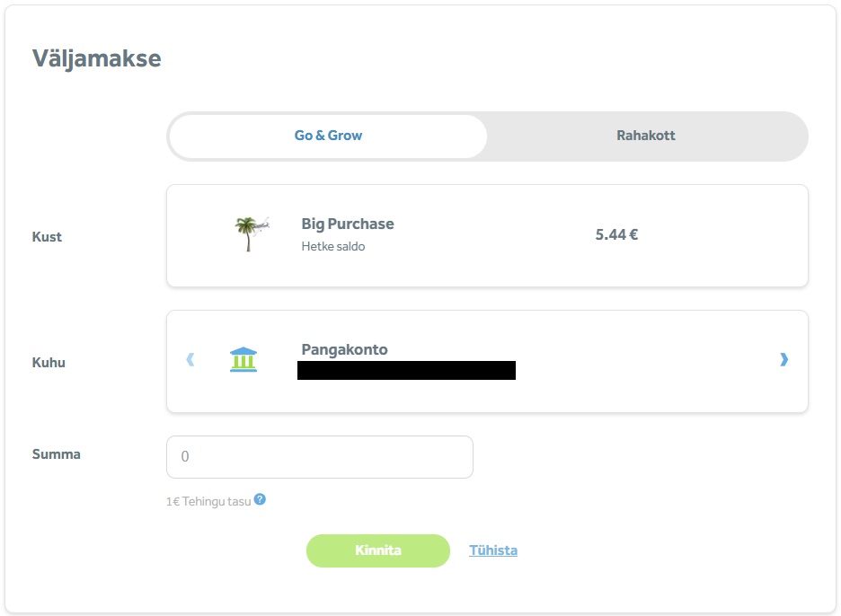Click the 1€ Tehingu tasu fee text
Image resolution: width=841 pixels, height=616 pixels.
click(x=208, y=501)
